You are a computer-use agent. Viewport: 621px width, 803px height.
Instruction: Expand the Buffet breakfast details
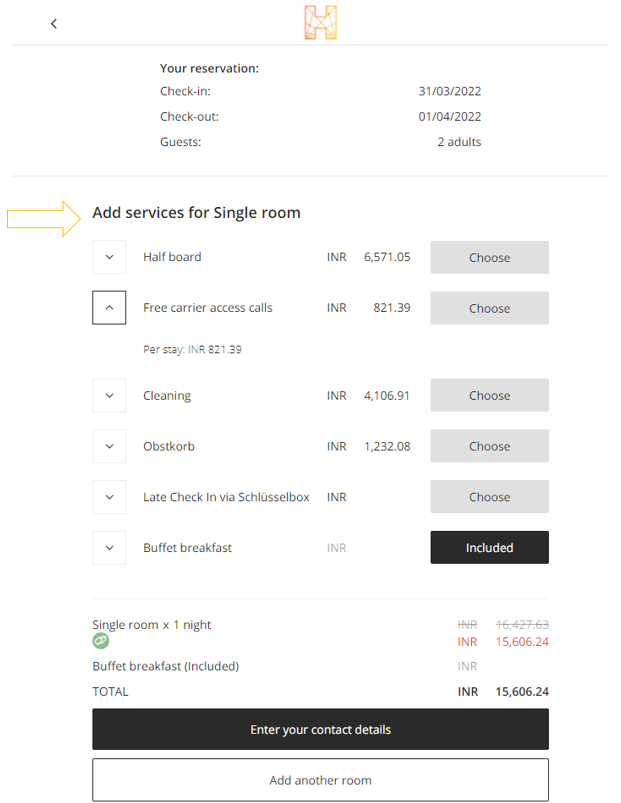pos(109,547)
